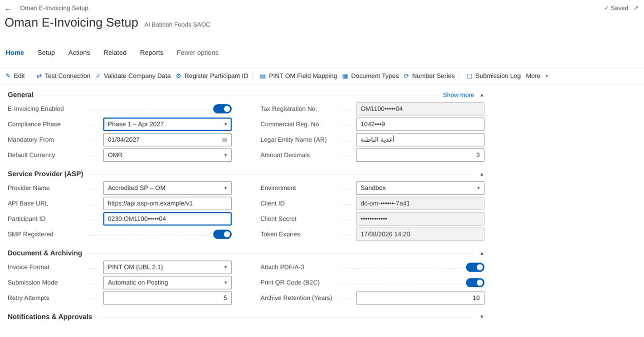Click the General section heading
The width and height of the screenshot is (644, 337).
tap(20, 95)
